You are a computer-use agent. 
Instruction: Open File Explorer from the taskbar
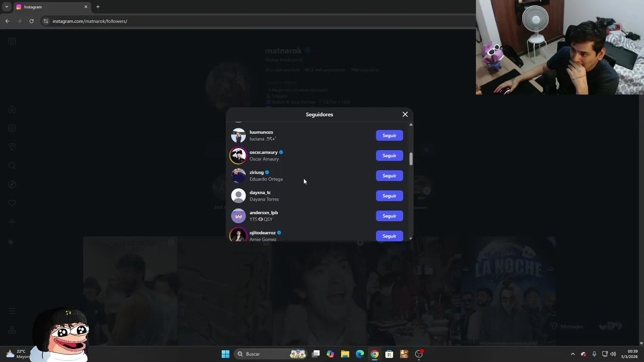coord(345,354)
